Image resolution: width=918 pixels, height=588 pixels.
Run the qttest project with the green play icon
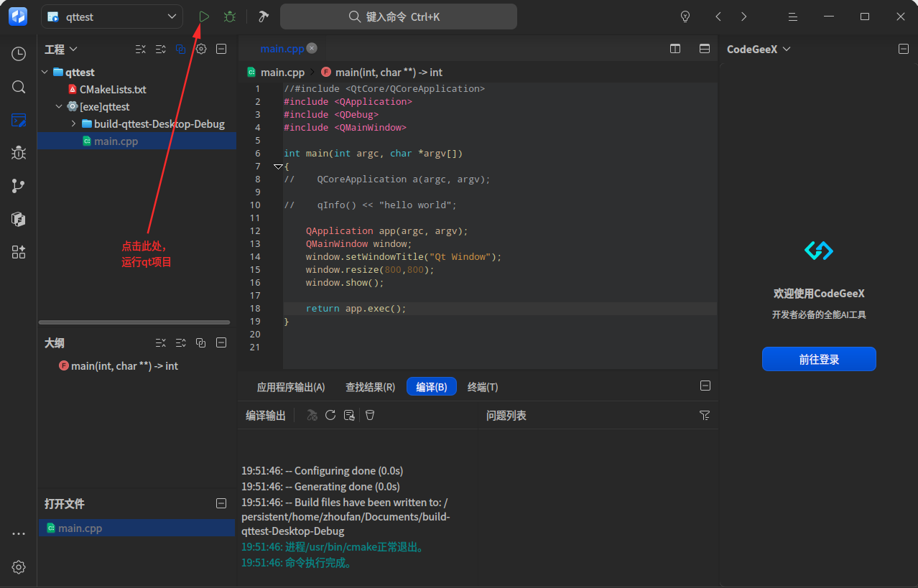point(204,17)
